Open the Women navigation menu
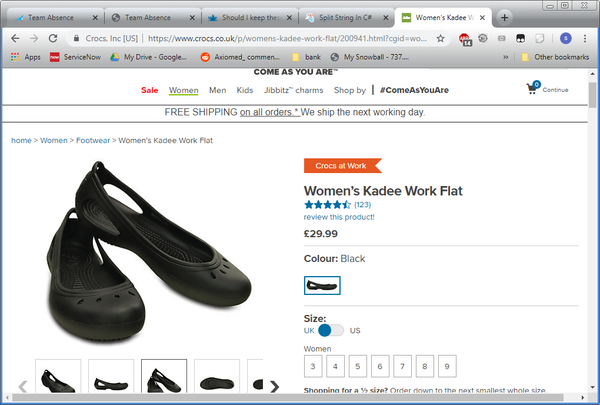 point(184,90)
